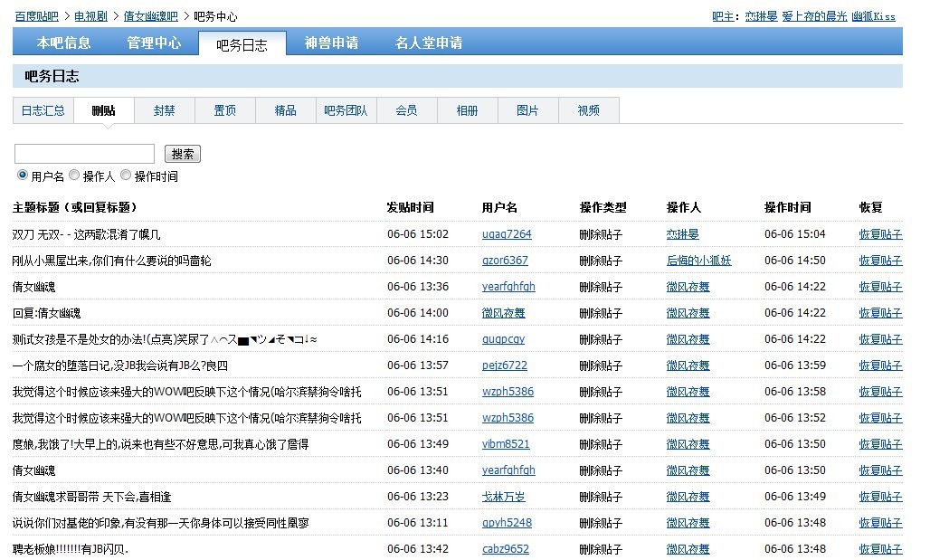Open operator 恋琳晏 in the 15:04 row
This screenshot has width=930, height=560.
pyautogui.click(x=683, y=233)
